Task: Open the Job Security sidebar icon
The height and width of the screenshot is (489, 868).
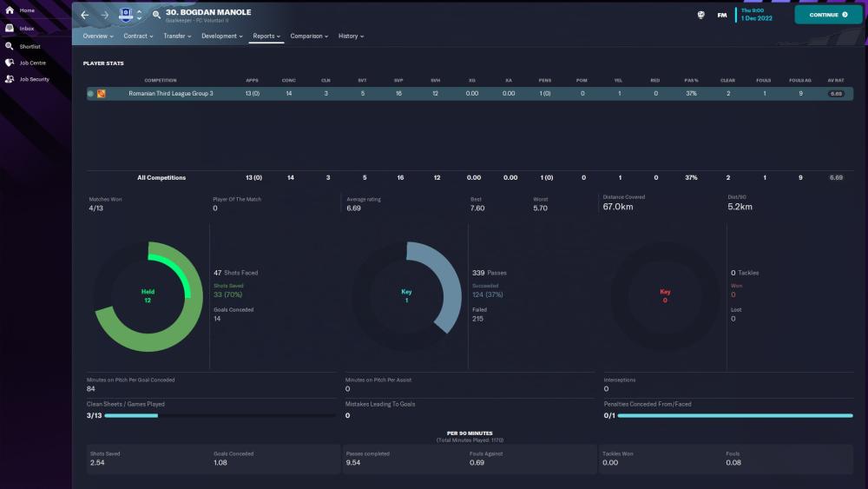Action: click(10, 79)
